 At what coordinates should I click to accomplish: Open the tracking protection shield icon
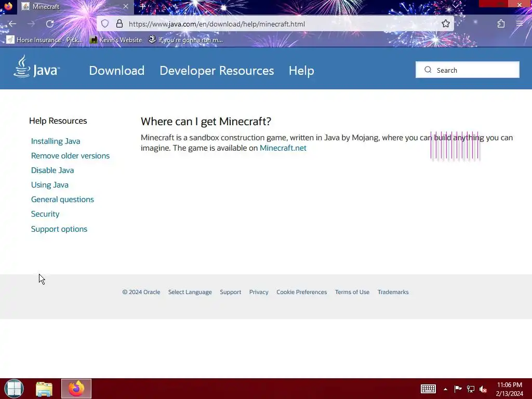105,24
